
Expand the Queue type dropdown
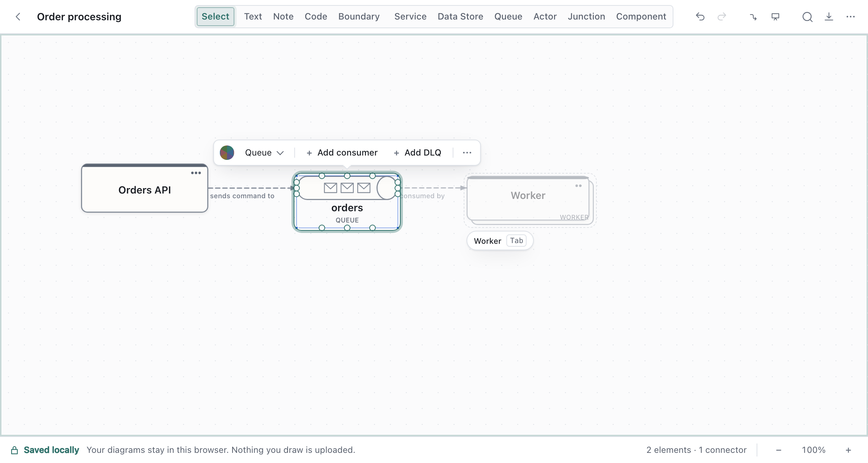point(264,153)
